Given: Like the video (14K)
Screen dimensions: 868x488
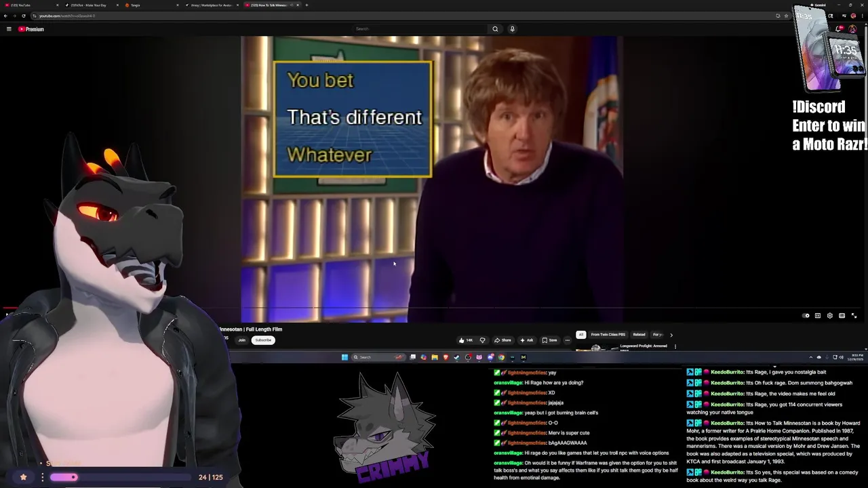Looking at the screenshot, I should (x=466, y=340).
